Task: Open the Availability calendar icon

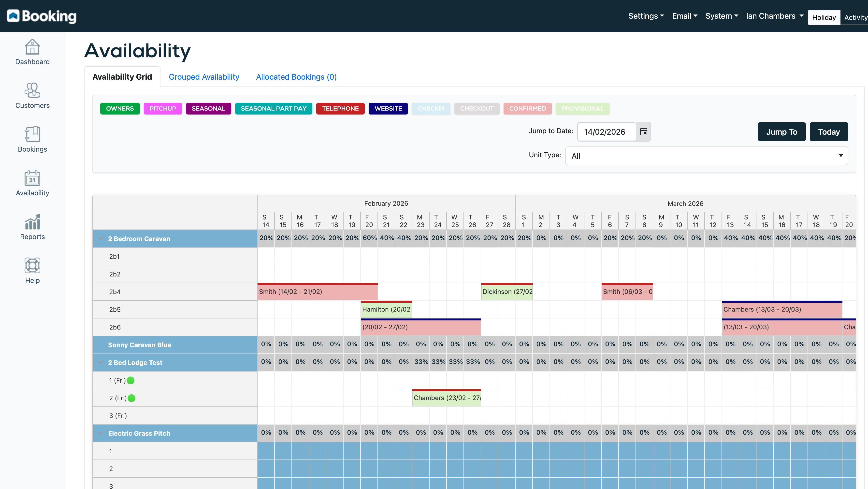Action: (x=32, y=178)
